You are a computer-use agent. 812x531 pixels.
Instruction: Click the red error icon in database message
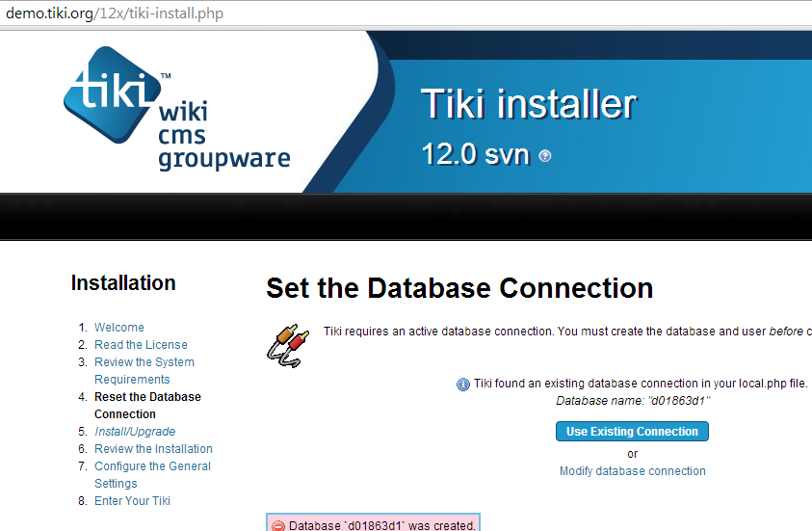pyautogui.click(x=278, y=526)
